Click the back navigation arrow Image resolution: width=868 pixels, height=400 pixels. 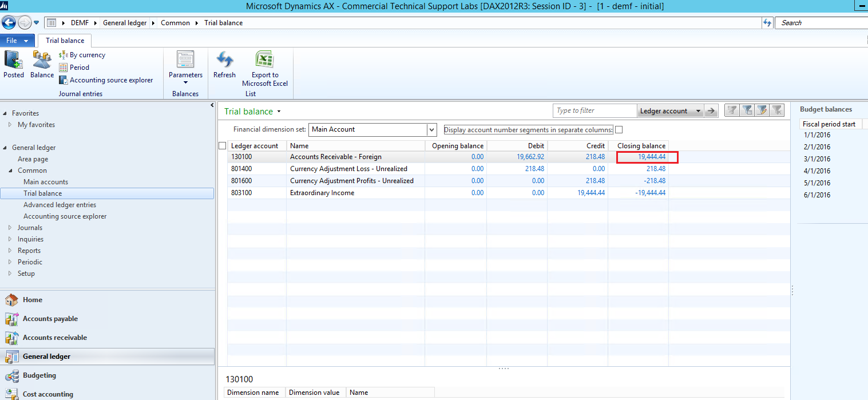click(9, 23)
